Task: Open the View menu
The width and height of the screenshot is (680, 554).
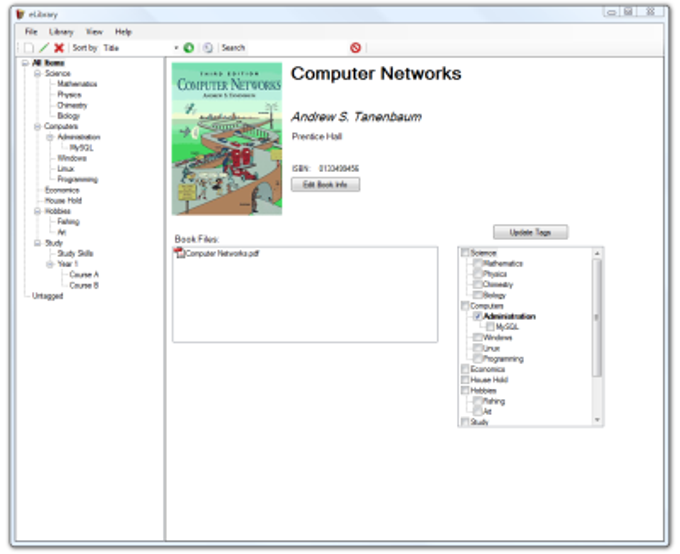Action: pyautogui.click(x=94, y=32)
